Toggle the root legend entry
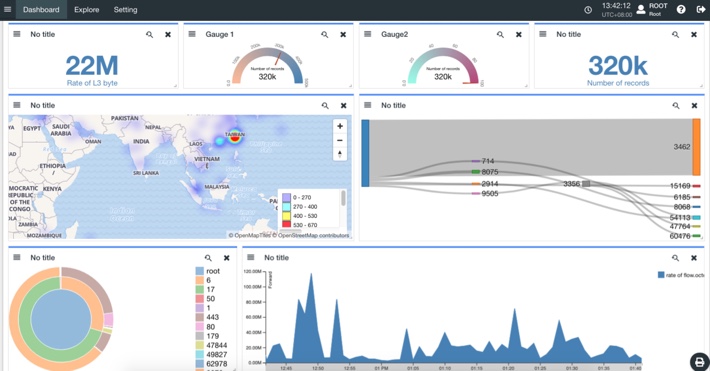710x371 pixels. pos(208,271)
